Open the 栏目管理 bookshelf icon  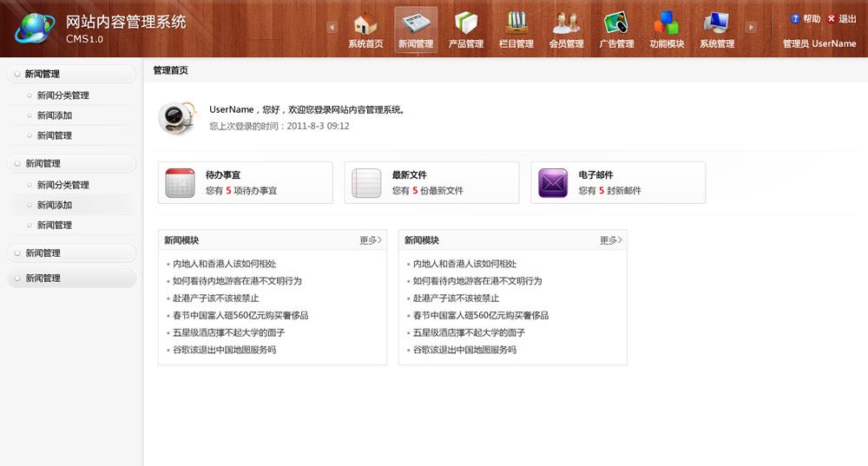click(516, 23)
